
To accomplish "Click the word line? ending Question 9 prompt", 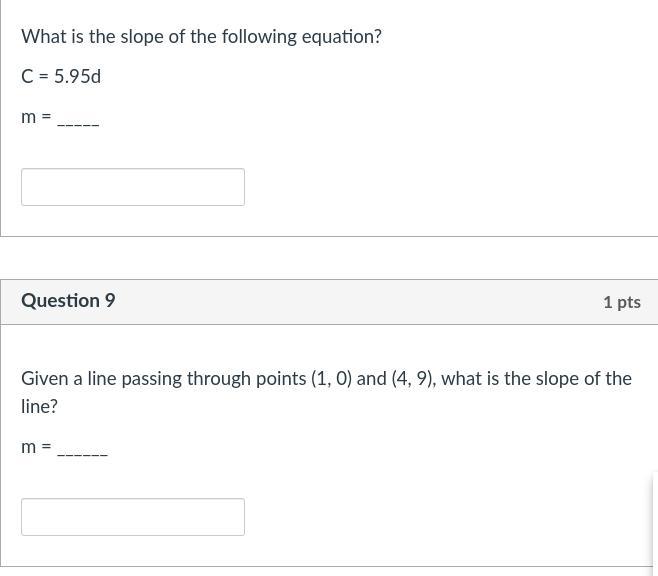I will (x=40, y=407).
